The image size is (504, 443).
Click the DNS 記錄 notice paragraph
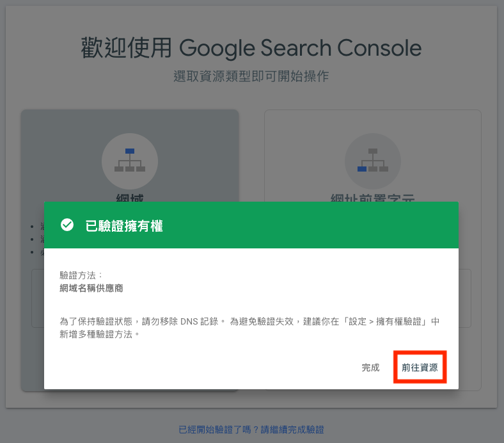249,328
